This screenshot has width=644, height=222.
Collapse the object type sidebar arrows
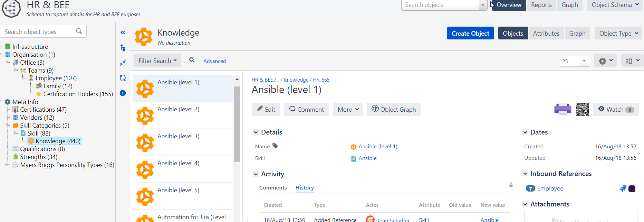(123, 33)
